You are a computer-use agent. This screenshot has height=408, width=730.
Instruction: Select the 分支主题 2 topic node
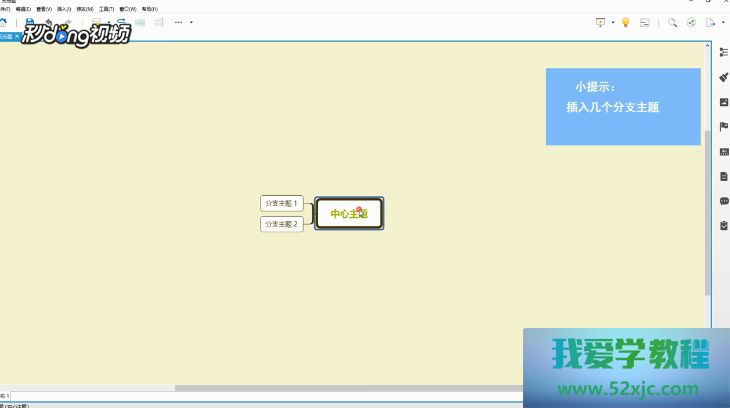281,224
